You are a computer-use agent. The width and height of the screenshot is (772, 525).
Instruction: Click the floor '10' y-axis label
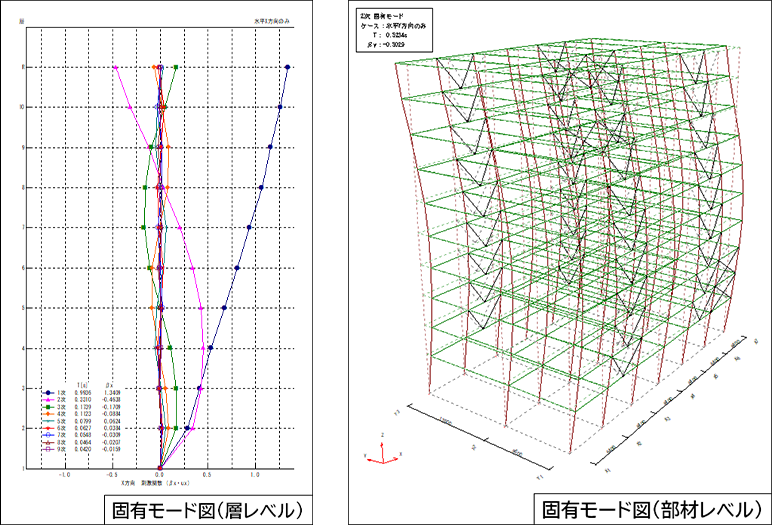click(x=22, y=107)
